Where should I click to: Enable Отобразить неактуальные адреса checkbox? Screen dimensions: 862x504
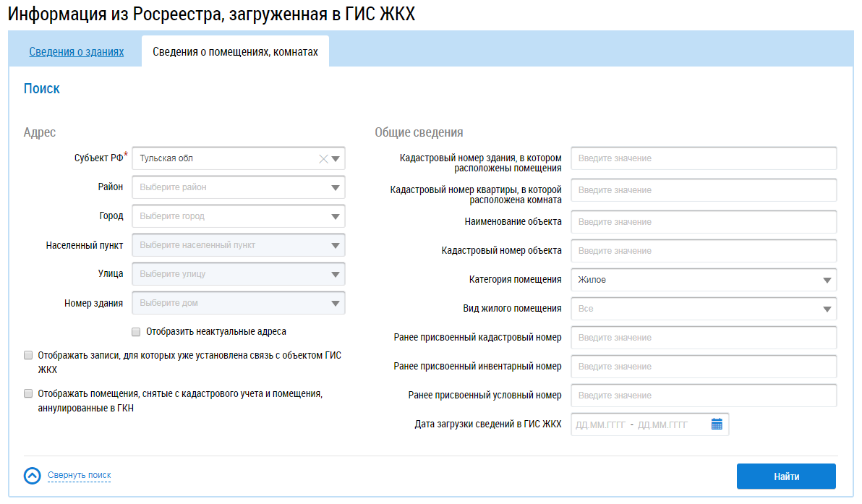(136, 332)
